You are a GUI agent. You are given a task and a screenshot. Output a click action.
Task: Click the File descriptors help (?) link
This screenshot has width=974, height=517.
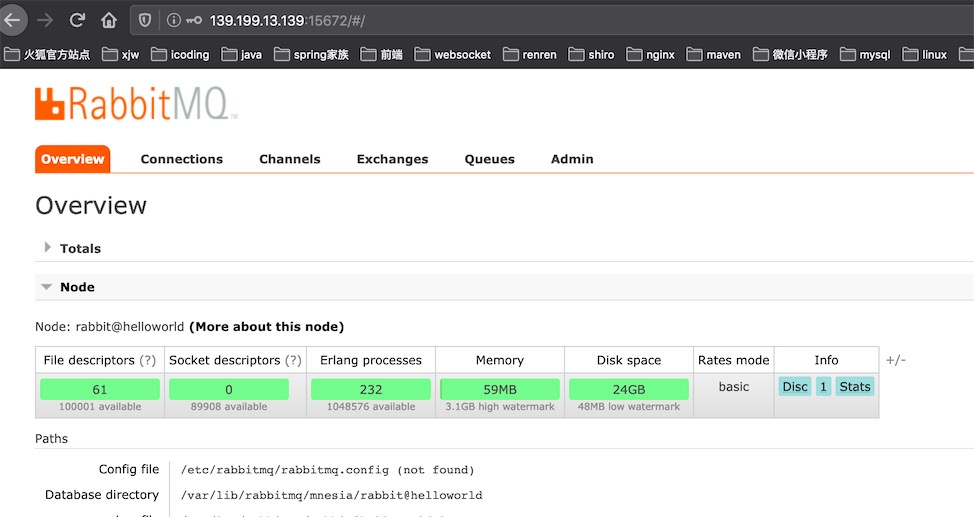click(147, 360)
